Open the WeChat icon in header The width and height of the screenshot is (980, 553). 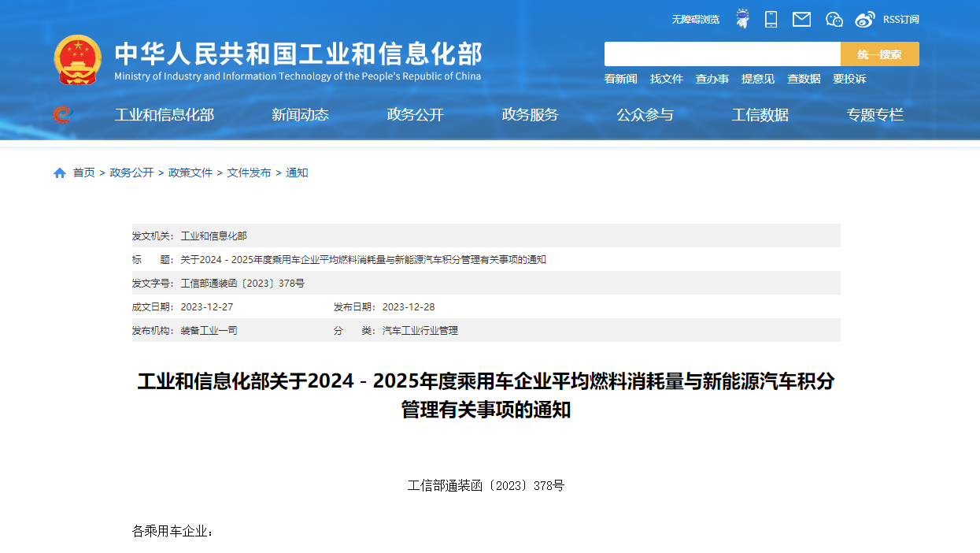click(x=834, y=19)
